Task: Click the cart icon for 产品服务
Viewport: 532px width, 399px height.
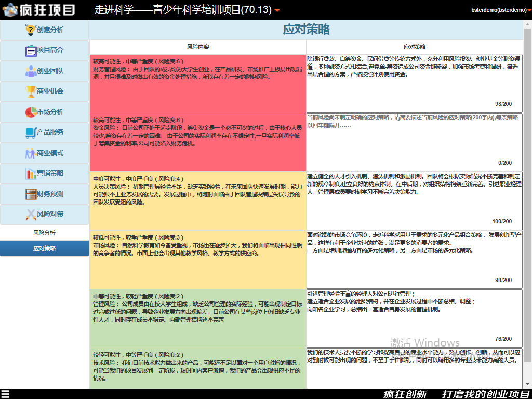Action: (x=31, y=132)
